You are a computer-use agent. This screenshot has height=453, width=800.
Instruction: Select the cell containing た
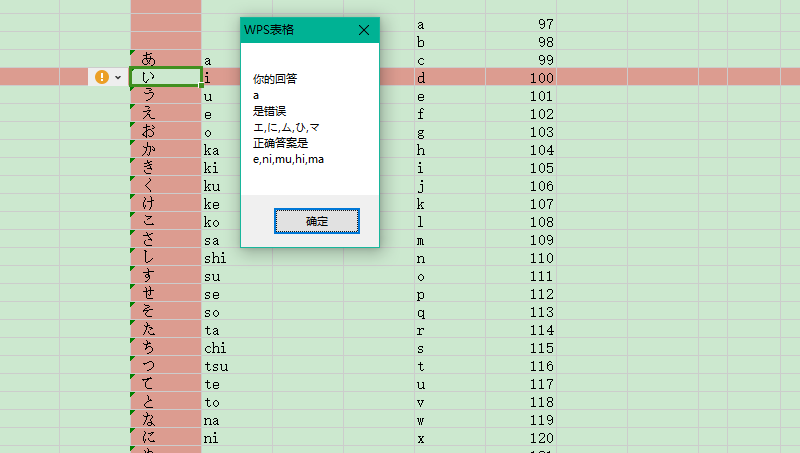coord(166,330)
